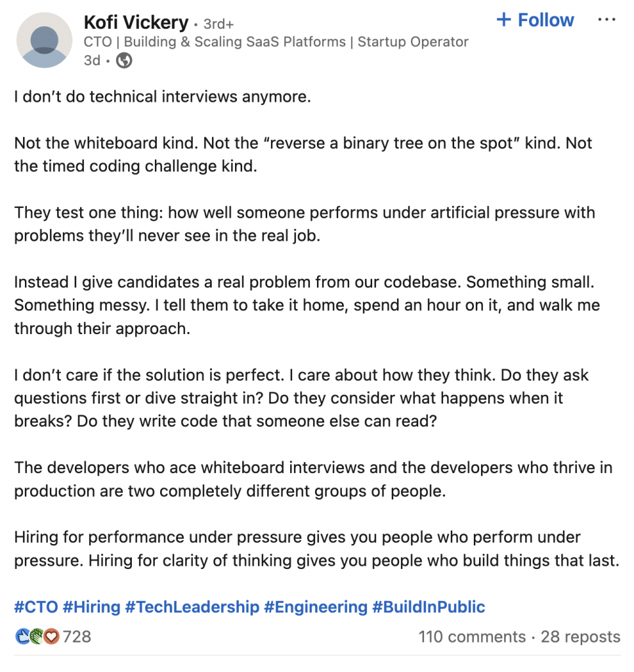
Task: Open the post options three-dot menu
Action: [606, 20]
